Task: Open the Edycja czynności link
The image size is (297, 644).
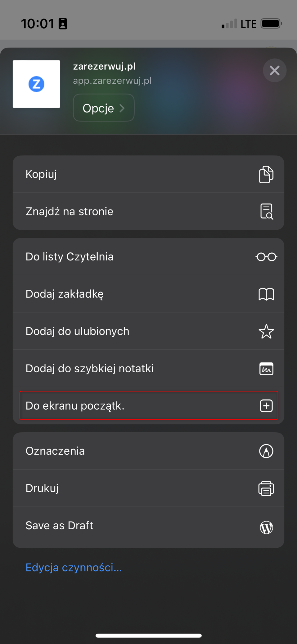Action: (x=74, y=568)
